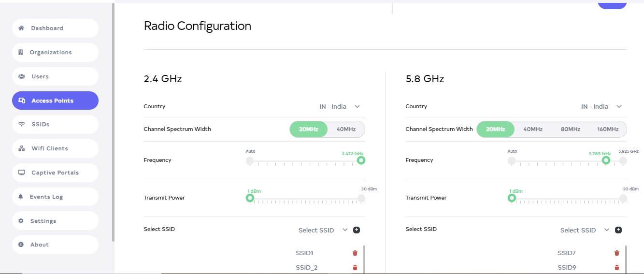Open the 2.4 GHz Country dropdown
The width and height of the screenshot is (644, 274).
pyautogui.click(x=340, y=106)
